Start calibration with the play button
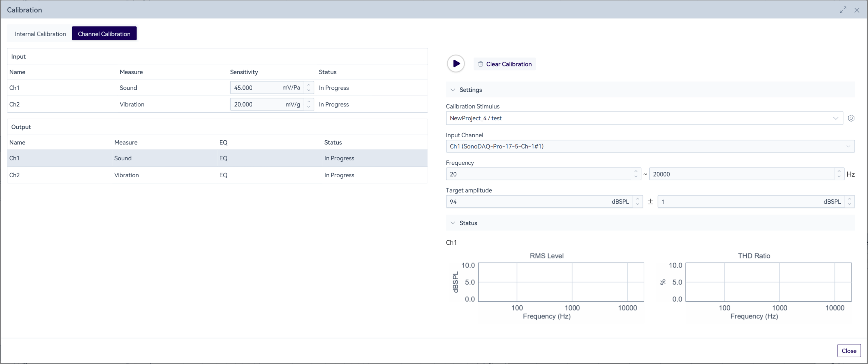The width and height of the screenshot is (868, 364). point(456,64)
